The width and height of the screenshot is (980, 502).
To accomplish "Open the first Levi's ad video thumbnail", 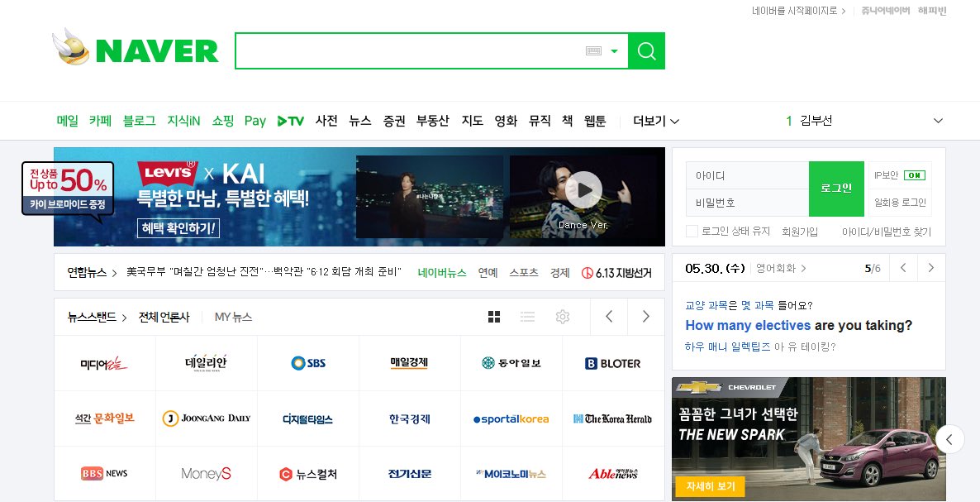I will 430,197.
